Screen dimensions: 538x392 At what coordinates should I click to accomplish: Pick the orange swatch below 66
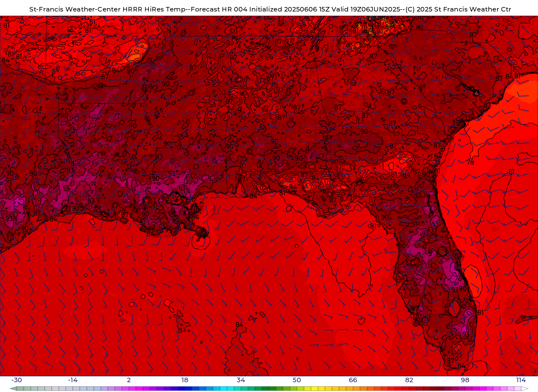[356, 389]
